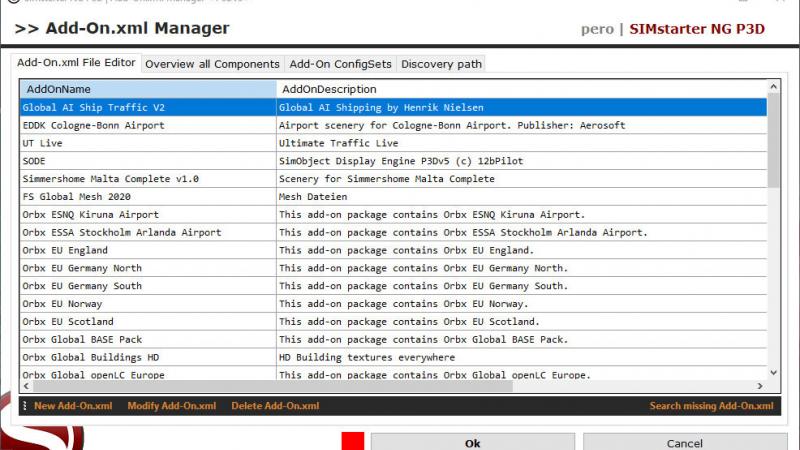Sort by the AddOnName column header
This screenshot has width=800, height=450.
click(x=148, y=89)
